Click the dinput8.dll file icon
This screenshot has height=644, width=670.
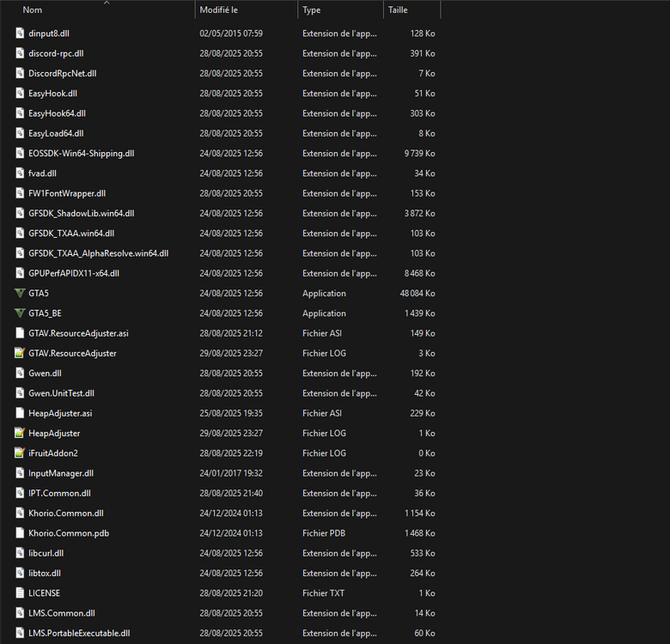point(20,33)
